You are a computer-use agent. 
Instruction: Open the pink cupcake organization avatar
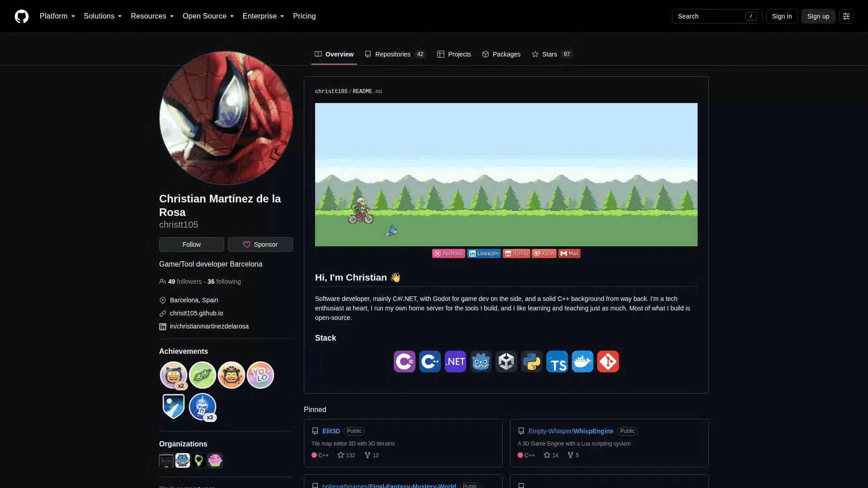pyautogui.click(x=215, y=460)
